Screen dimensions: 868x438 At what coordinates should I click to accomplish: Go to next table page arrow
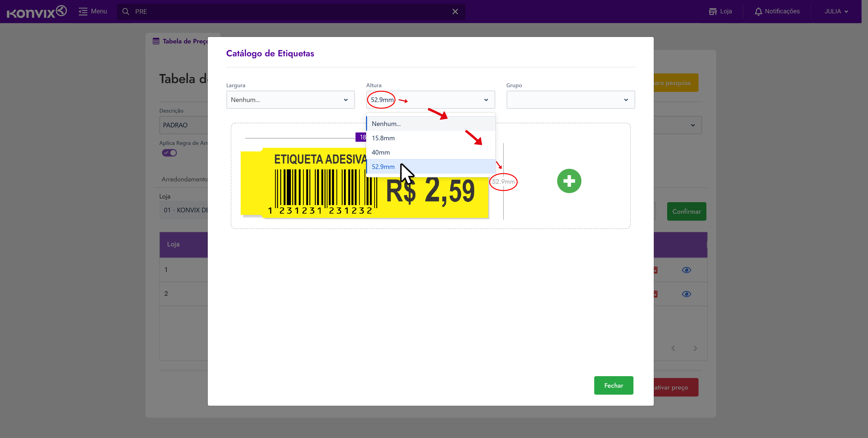(695, 348)
